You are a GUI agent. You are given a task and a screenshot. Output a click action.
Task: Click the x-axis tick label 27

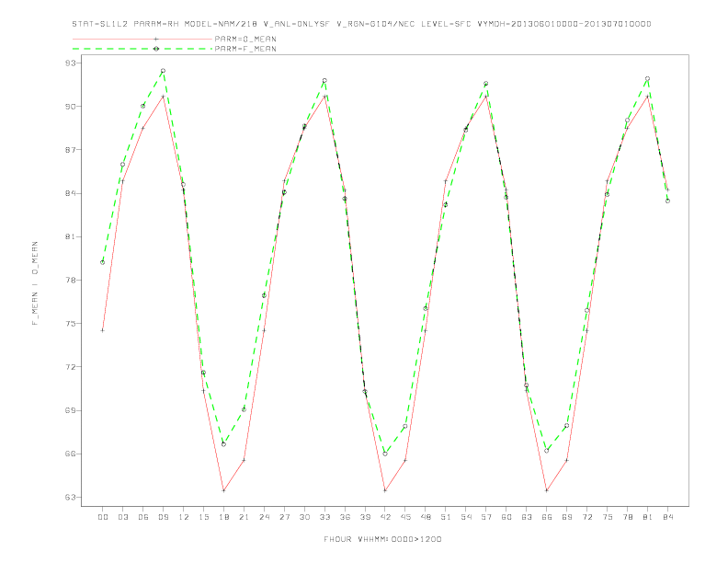284,517
